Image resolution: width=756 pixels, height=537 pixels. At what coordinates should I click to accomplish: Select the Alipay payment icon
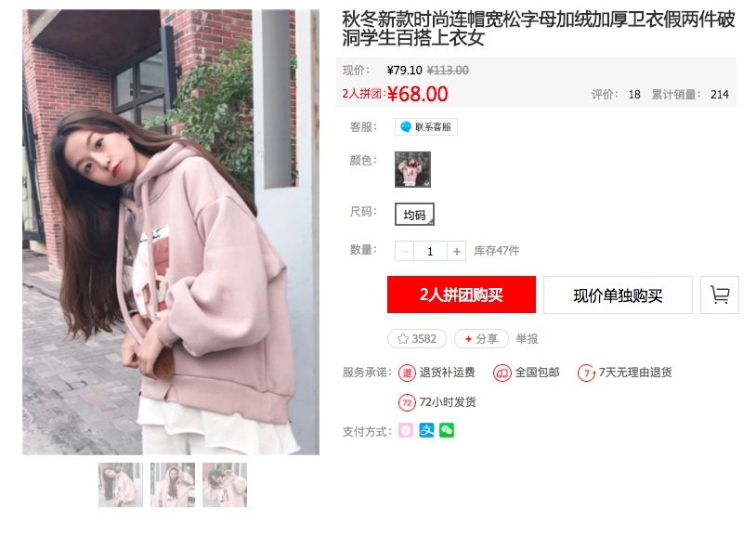tap(426, 430)
